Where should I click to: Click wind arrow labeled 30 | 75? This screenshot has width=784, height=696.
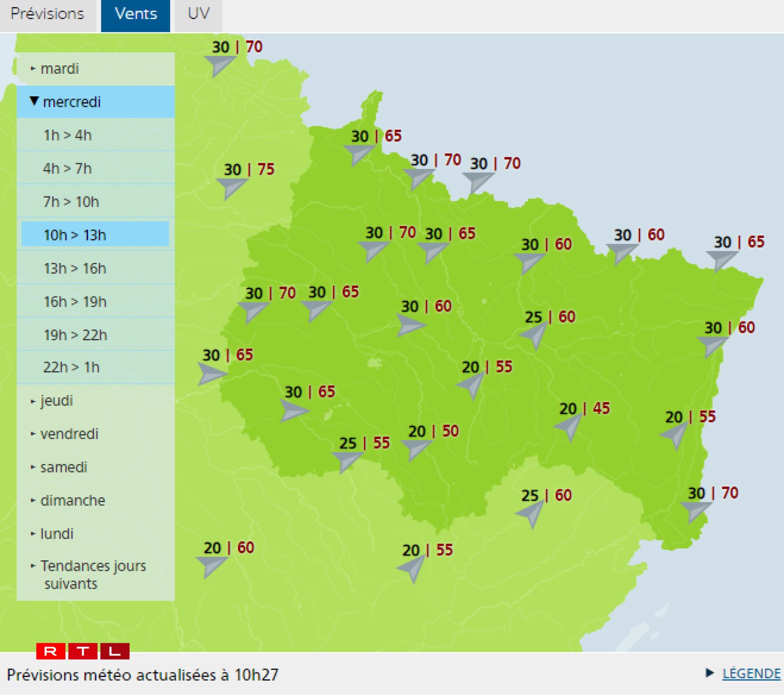tap(231, 188)
